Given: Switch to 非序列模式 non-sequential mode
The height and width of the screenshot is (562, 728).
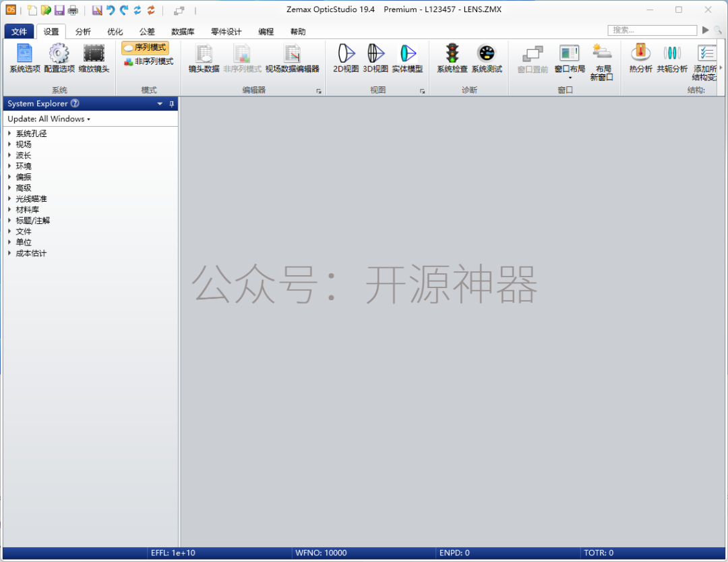Looking at the screenshot, I should coord(148,61).
